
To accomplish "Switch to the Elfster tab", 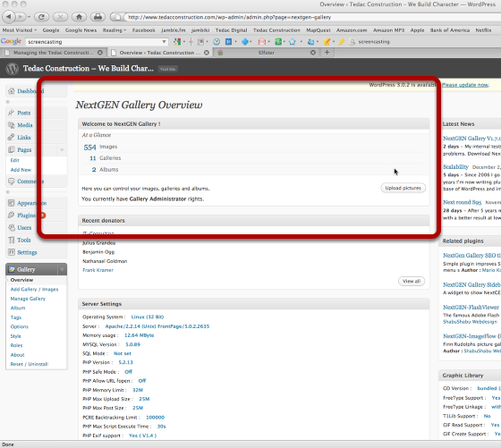I will pos(267,53).
